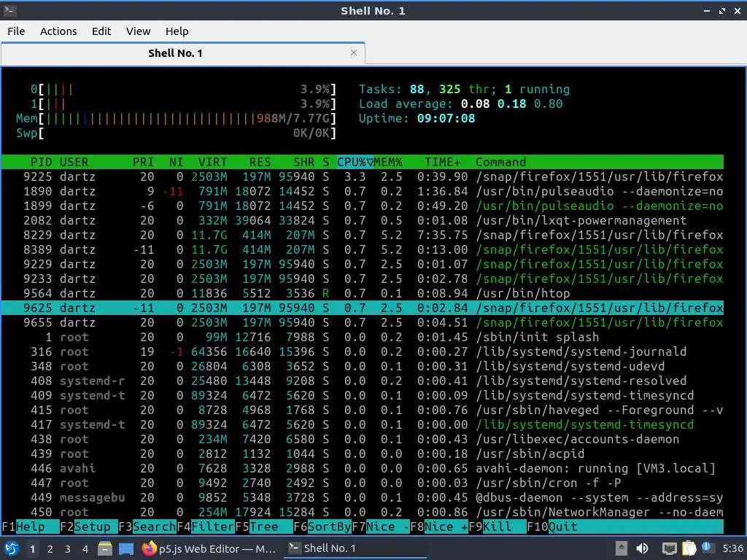747x560 pixels.
Task: Select process row PID 316 systemd-journald
Action: 363,352
